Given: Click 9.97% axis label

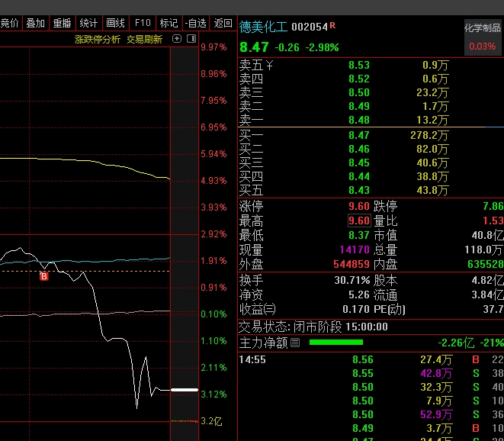Looking at the screenshot, I should pos(213,47).
